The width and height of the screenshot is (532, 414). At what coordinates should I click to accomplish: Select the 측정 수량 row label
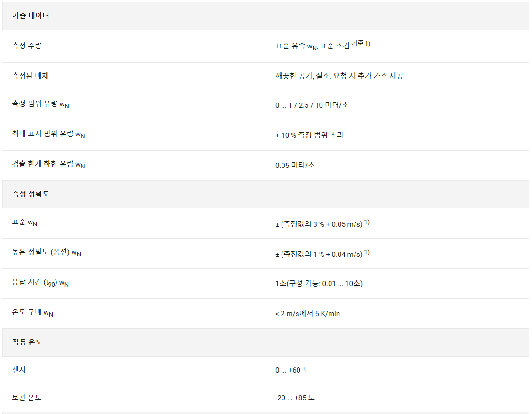pos(27,46)
